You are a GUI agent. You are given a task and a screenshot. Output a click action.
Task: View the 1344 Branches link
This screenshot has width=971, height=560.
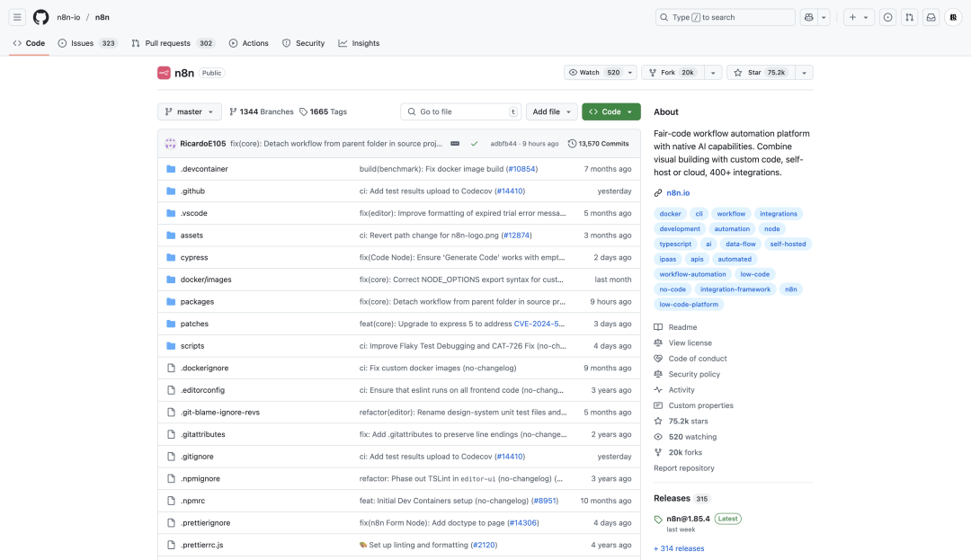pos(262,112)
